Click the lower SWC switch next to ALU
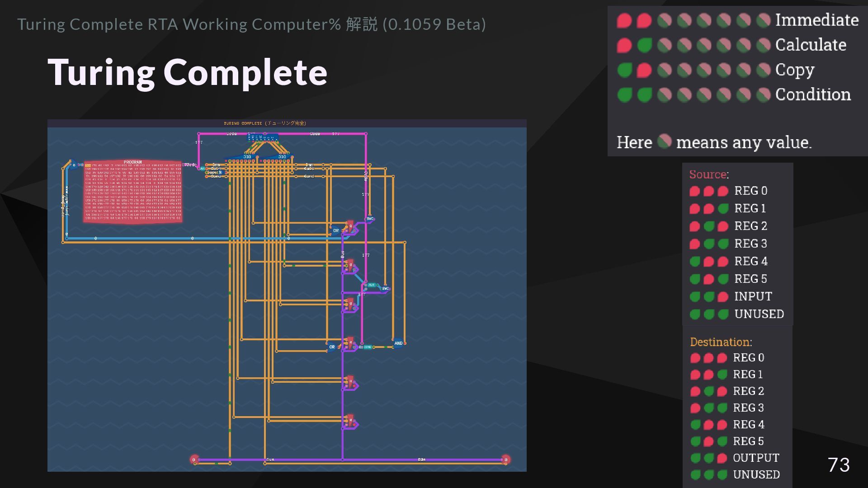Image resolution: width=868 pixels, height=488 pixels. [x=385, y=288]
